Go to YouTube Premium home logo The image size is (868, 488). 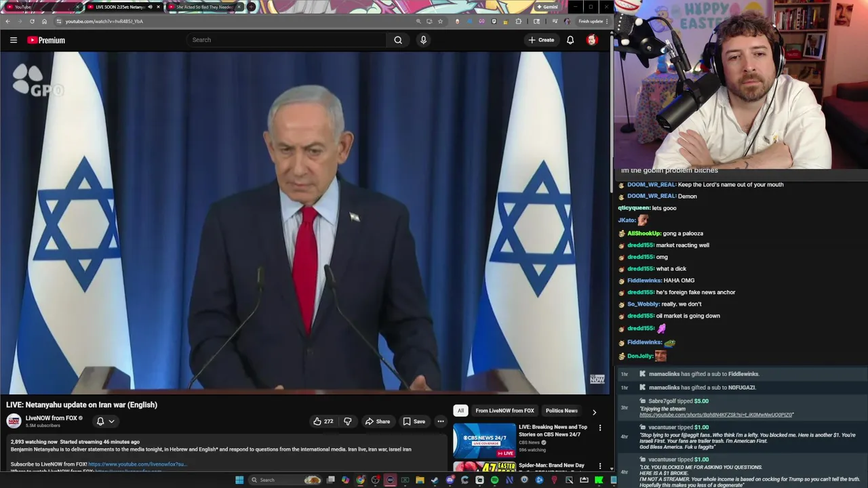point(46,40)
